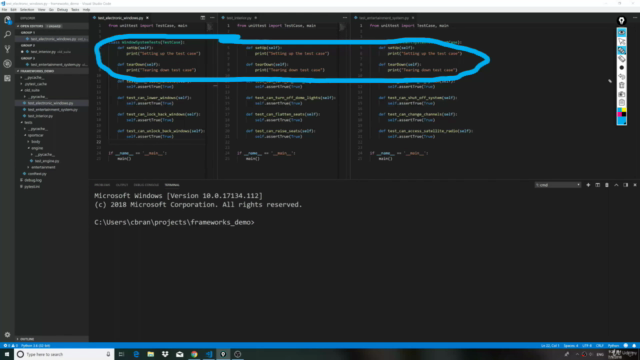Pick the yellow color swatch
Screen dimensions: 640x360
pos(624,110)
